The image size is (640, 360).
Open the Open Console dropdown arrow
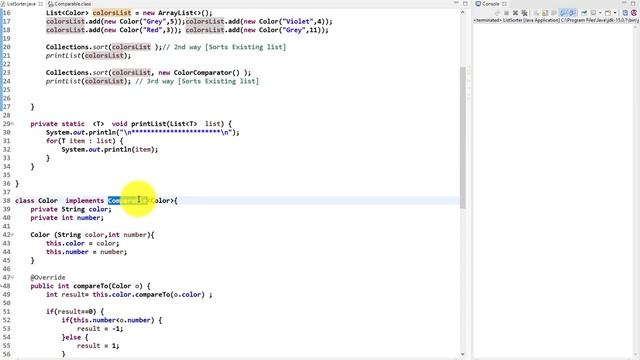click(616, 13)
